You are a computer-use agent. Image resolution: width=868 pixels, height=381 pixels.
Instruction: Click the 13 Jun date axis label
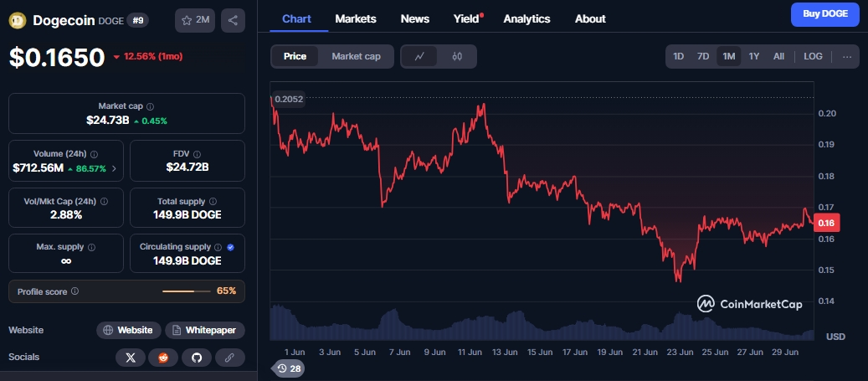click(504, 352)
